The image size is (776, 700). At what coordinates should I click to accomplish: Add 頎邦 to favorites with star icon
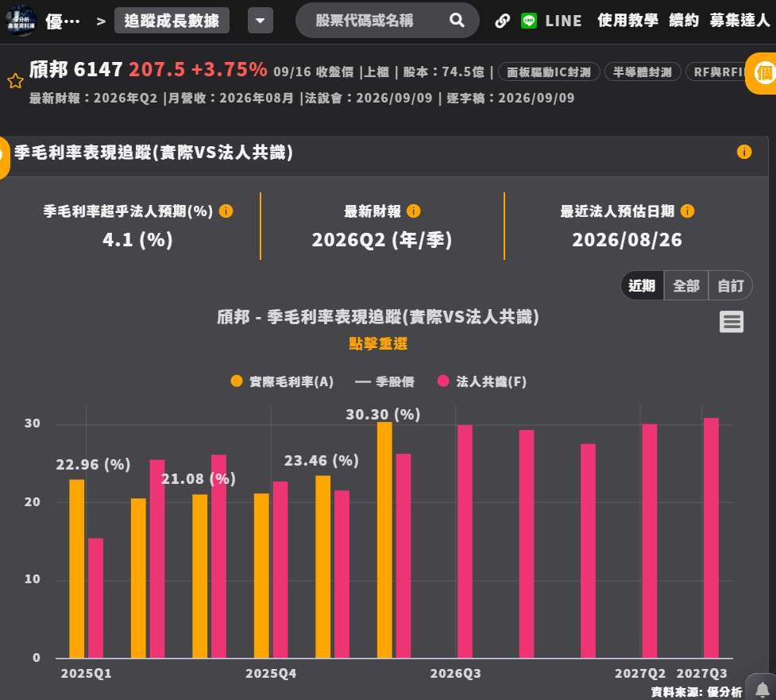pyautogui.click(x=15, y=81)
